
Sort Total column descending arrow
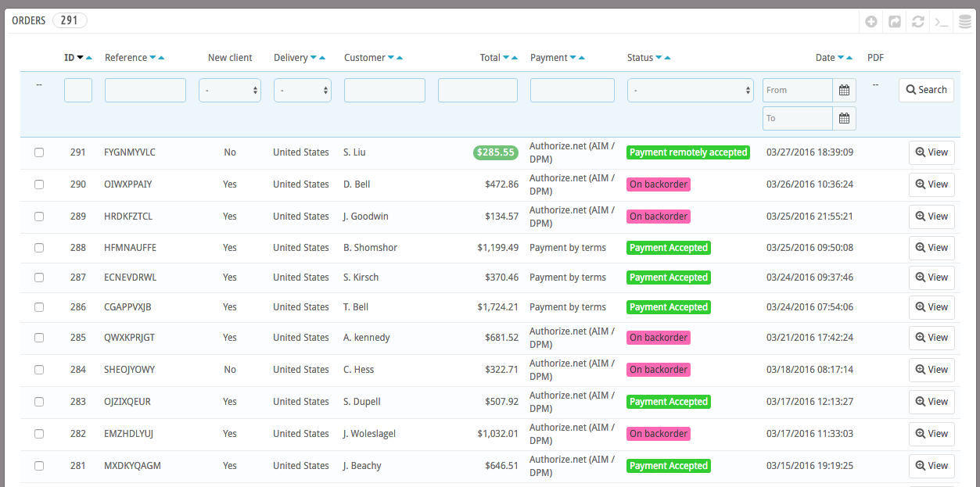[x=506, y=58]
